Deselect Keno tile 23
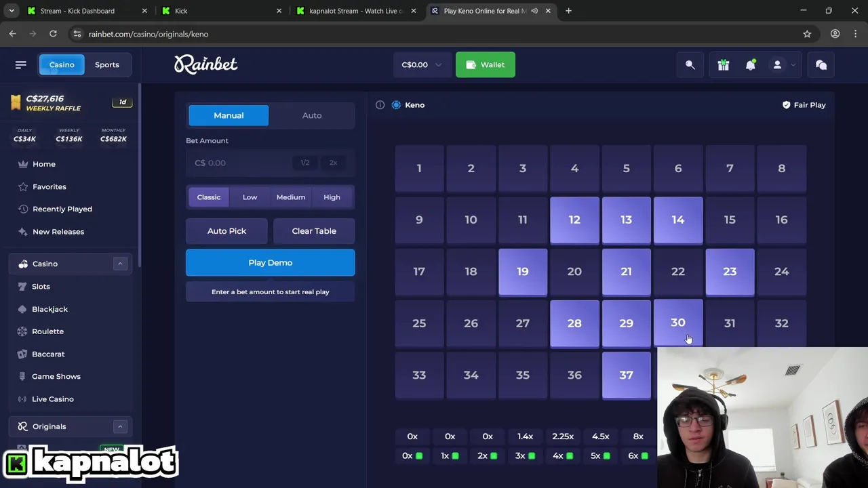 click(x=730, y=271)
